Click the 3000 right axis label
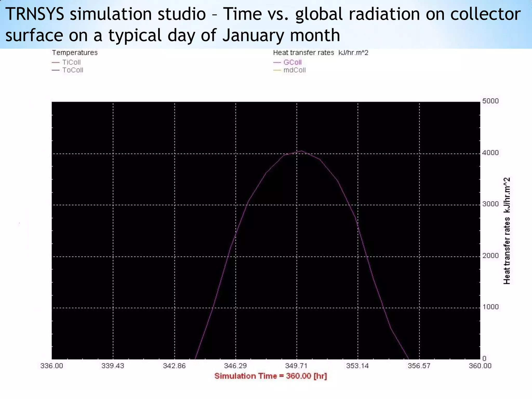 (x=491, y=204)
